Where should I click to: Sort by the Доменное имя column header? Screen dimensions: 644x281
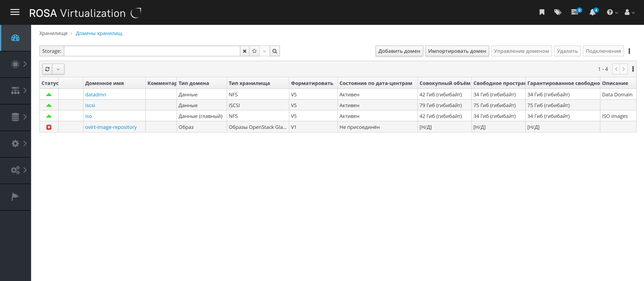[x=105, y=83]
